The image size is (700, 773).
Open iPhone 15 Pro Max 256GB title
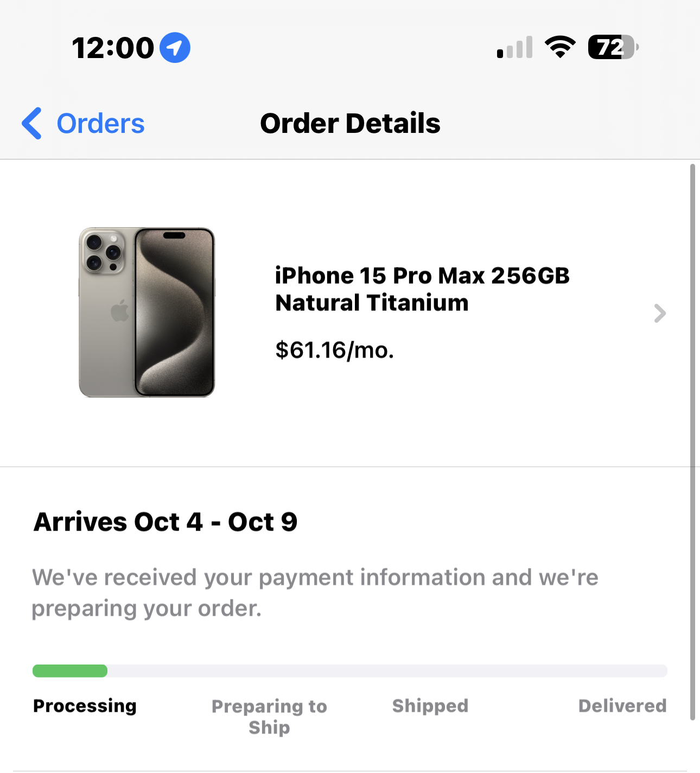point(422,289)
